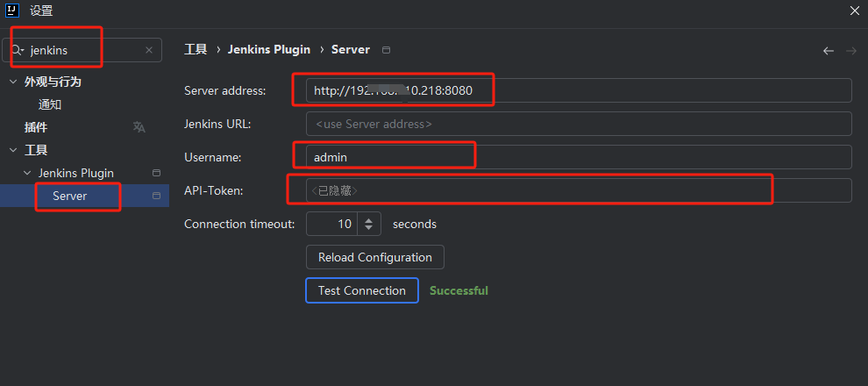Navigate forward with the right arrow

pyautogui.click(x=850, y=51)
